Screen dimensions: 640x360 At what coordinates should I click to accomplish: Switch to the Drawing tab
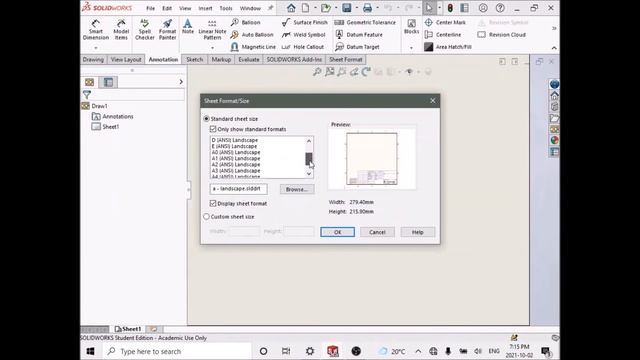93,60
